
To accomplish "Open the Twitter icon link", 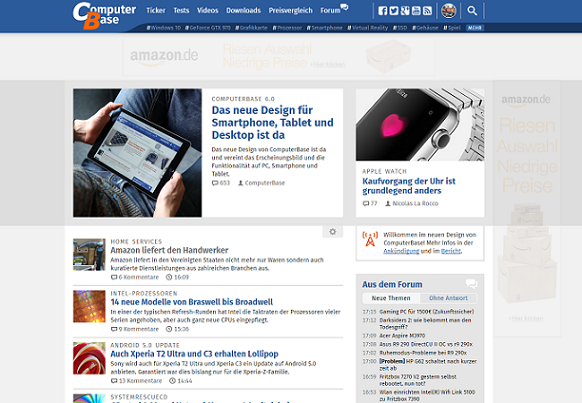I will 394,11.
